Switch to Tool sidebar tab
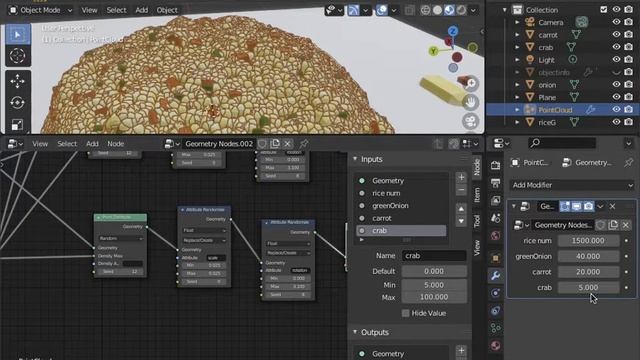640x360 pixels. (477, 221)
